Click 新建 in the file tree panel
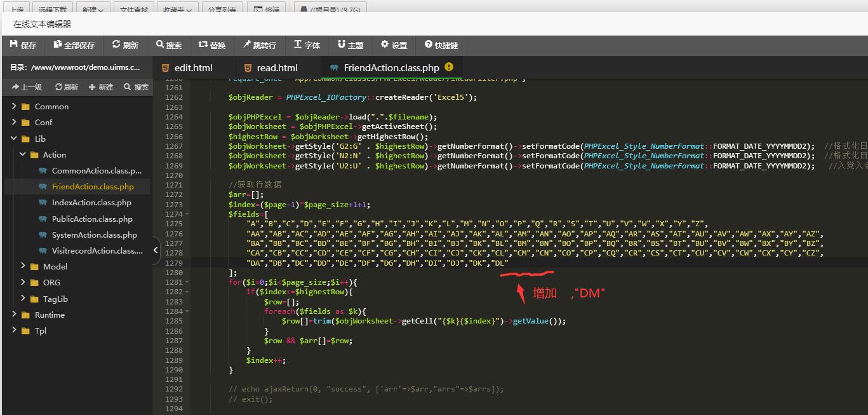The height and width of the screenshot is (415, 868). (x=101, y=87)
